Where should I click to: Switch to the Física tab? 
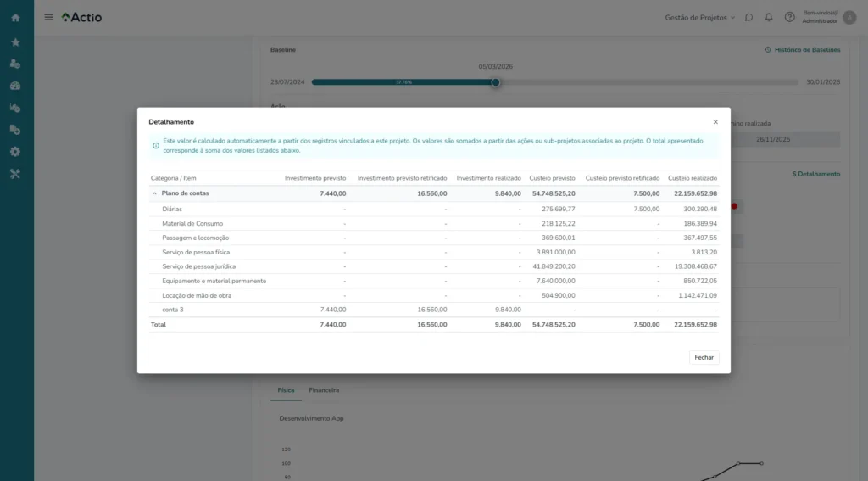point(286,390)
